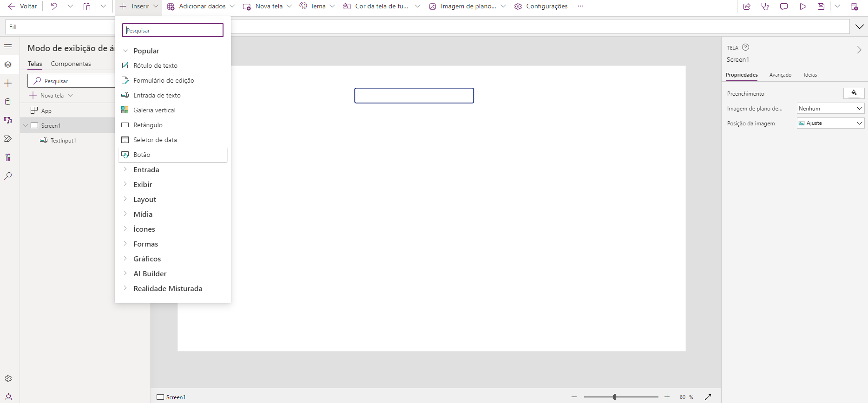Image resolution: width=868 pixels, height=403 pixels.
Task: Switch to the Componentes tab
Action: [71, 64]
